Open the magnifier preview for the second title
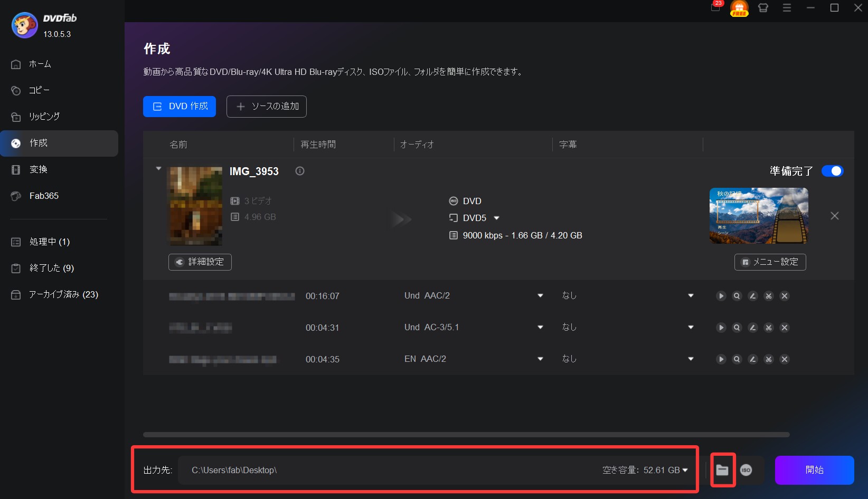 coord(737,328)
